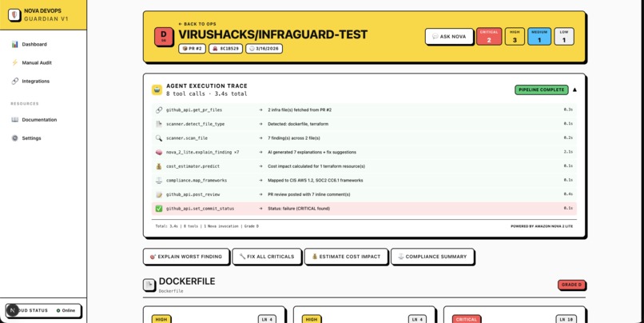
Task: Click the Estimate Cost Impact button
Action: (346, 257)
